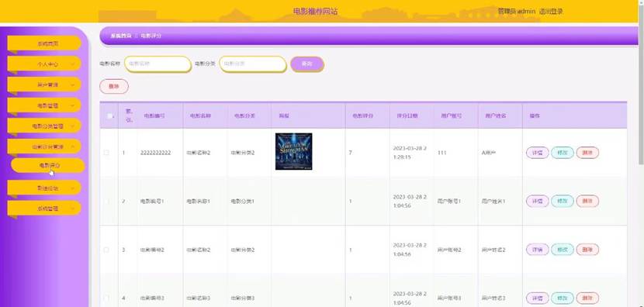The width and height of the screenshot is (644, 307).
Task: Click 删除 for the 用户账号2 row
Action: click(x=587, y=250)
